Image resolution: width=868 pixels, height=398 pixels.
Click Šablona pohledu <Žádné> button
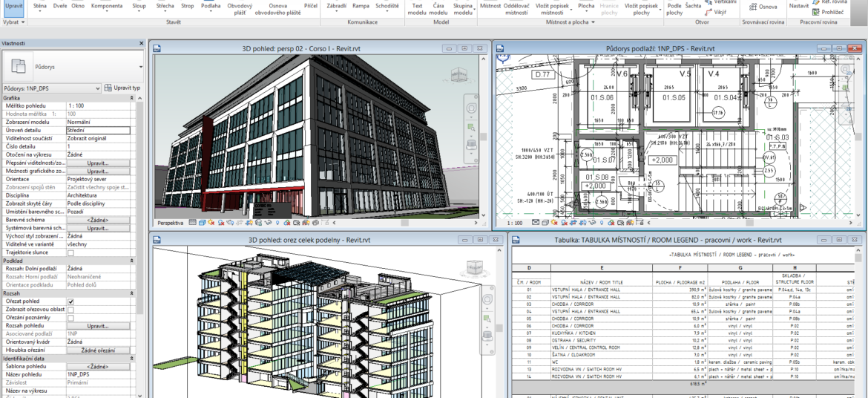98,367
